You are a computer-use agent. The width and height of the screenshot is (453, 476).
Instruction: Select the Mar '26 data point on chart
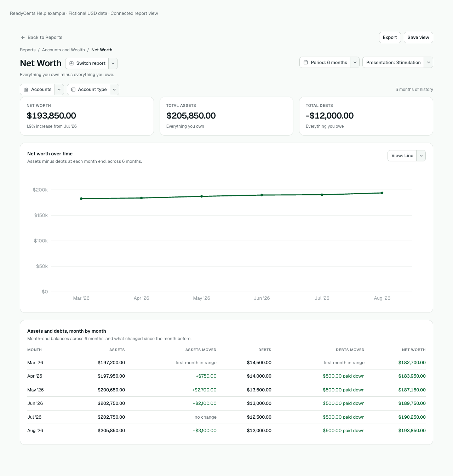coord(81,199)
